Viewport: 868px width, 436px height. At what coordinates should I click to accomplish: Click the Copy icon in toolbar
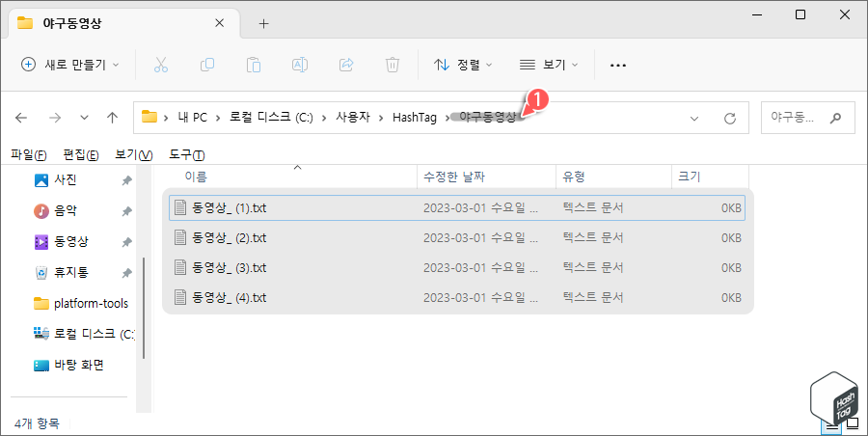click(x=207, y=65)
